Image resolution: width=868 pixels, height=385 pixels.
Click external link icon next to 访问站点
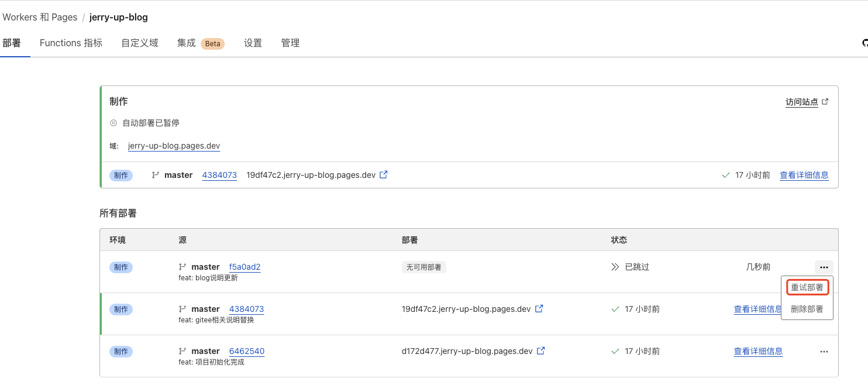[825, 102]
